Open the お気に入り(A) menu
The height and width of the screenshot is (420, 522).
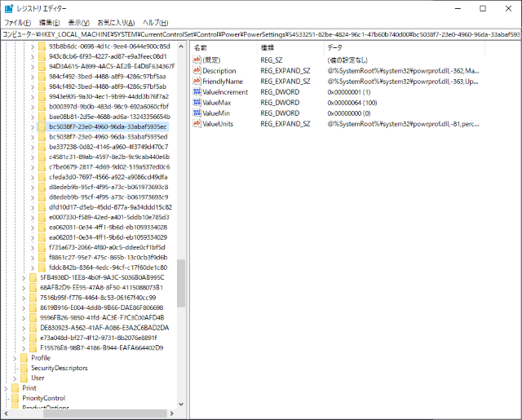[116, 22]
